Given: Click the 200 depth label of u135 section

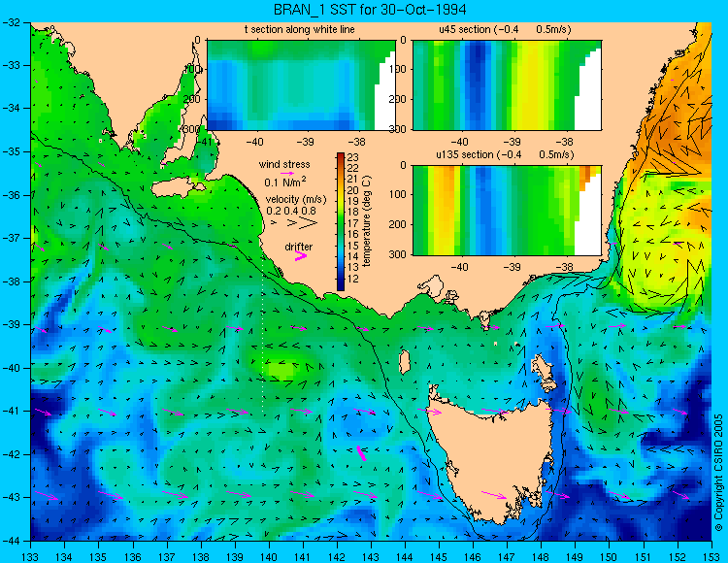Looking at the screenshot, I should [x=397, y=224].
